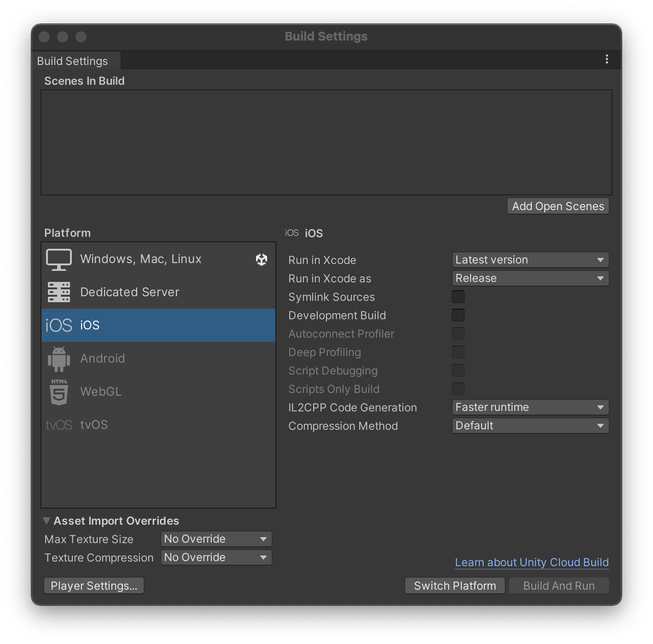Click the Symlink Sources label
The height and width of the screenshot is (644, 653).
332,297
